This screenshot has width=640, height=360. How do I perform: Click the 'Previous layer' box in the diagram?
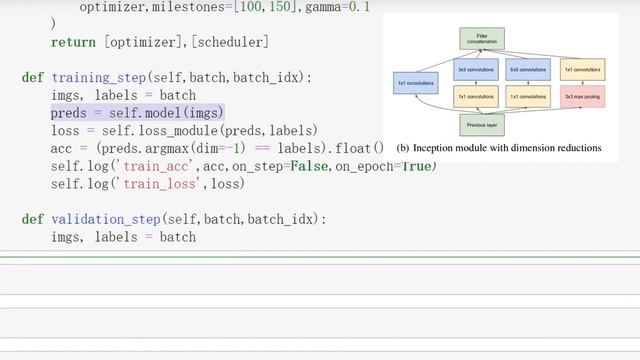[482, 125]
